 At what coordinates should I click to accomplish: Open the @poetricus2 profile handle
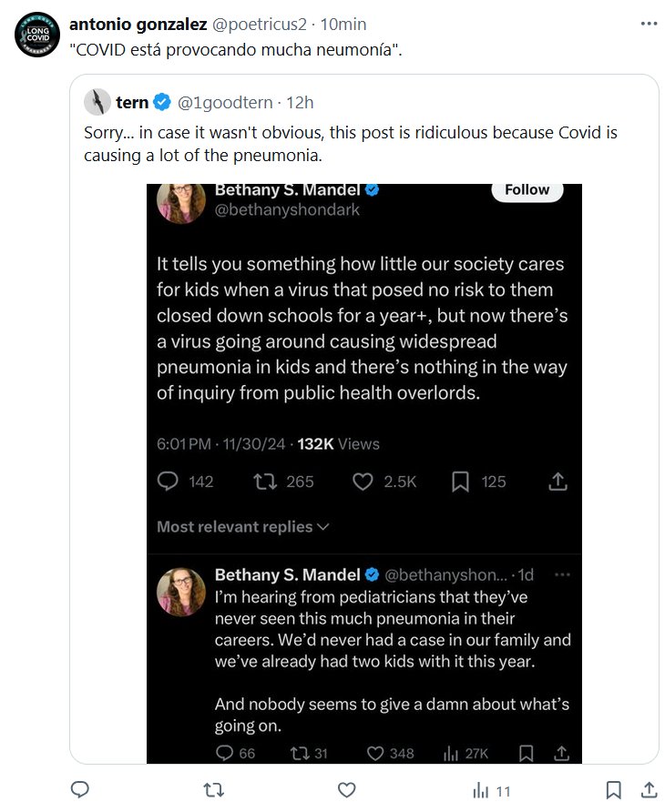click(261, 23)
